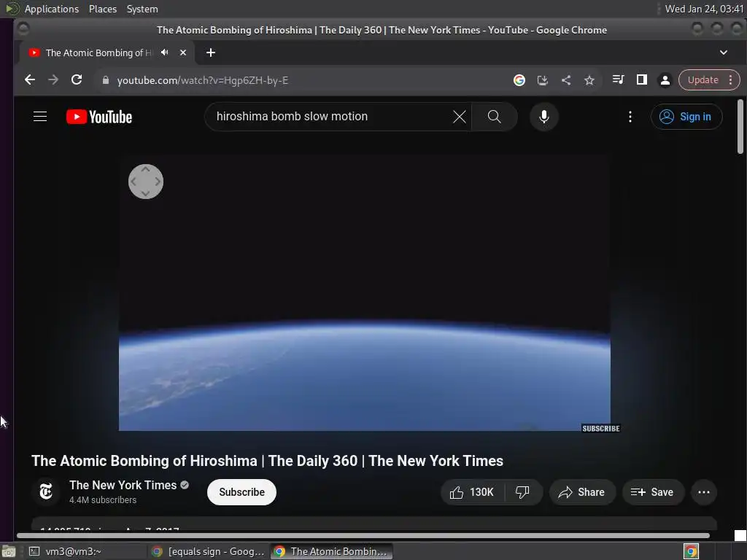Image resolution: width=747 pixels, height=560 pixels.
Task: Go back to the previous page
Action: click(29, 80)
